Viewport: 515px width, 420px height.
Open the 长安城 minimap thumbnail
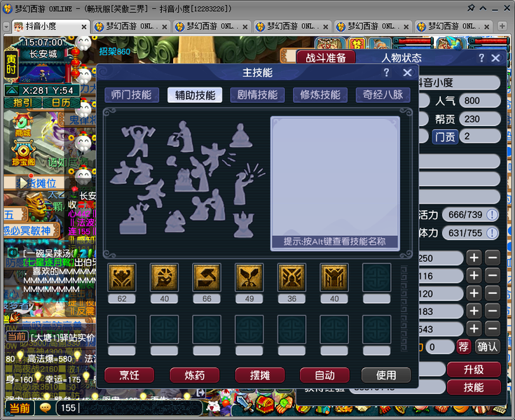point(41,73)
